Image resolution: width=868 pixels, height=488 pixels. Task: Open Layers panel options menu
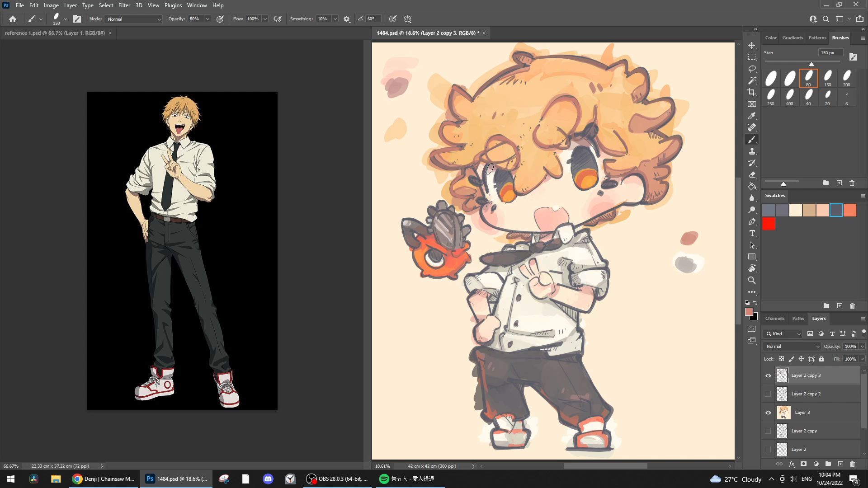pyautogui.click(x=863, y=319)
